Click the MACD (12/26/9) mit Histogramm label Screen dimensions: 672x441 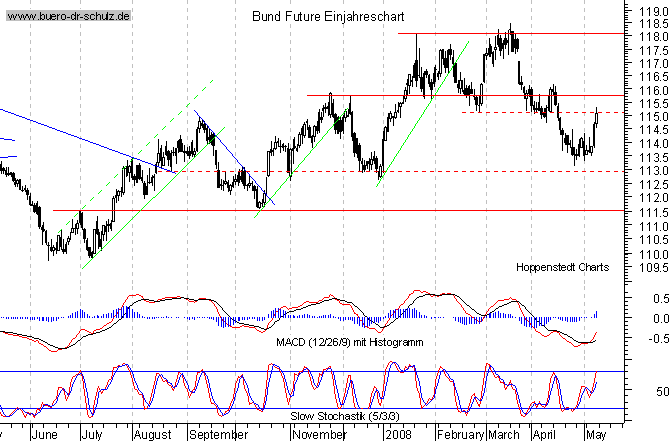point(350,342)
